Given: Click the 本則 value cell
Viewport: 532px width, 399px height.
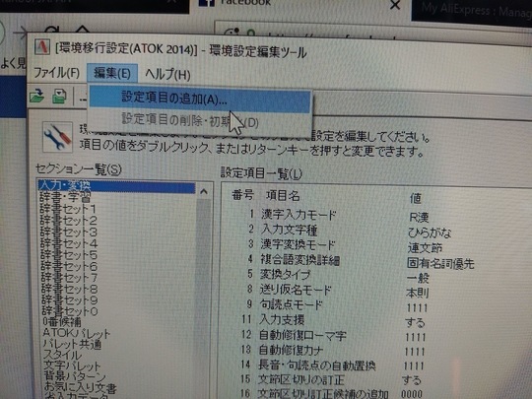Looking at the screenshot, I should click(x=418, y=293).
